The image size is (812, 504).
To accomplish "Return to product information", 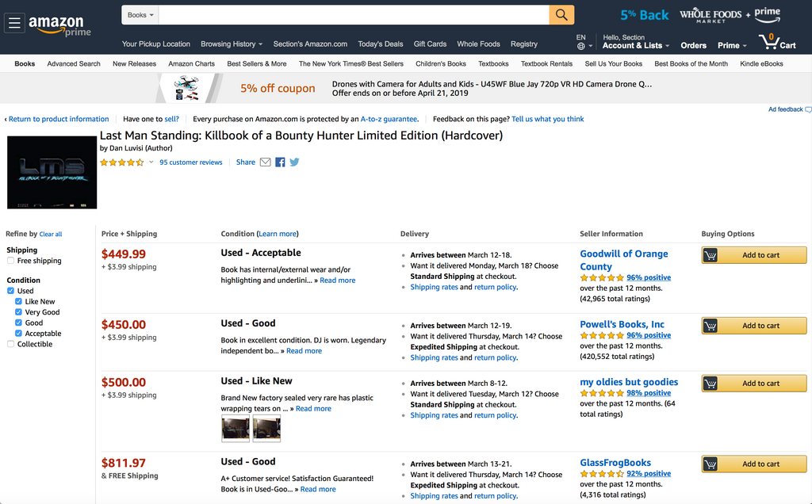I will coord(59,119).
